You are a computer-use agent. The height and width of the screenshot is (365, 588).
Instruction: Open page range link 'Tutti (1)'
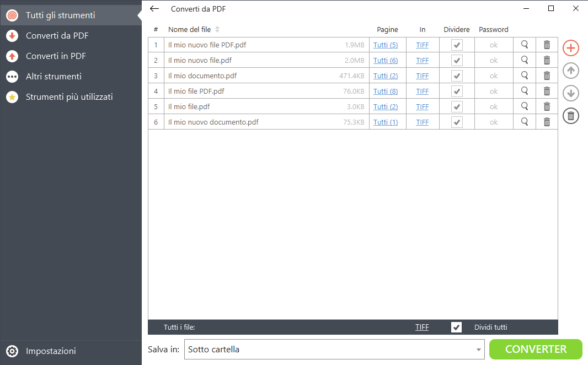pos(386,122)
